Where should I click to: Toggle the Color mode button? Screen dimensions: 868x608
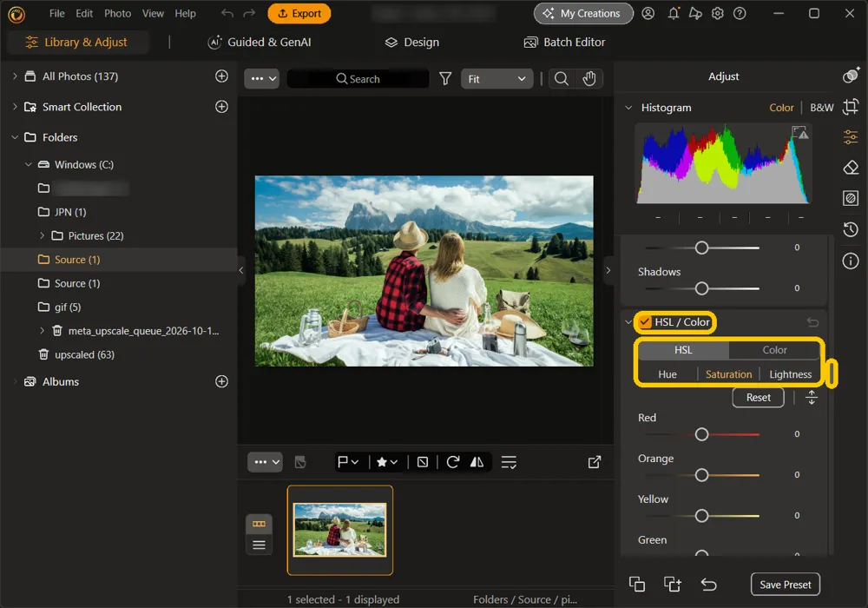pyautogui.click(x=774, y=350)
